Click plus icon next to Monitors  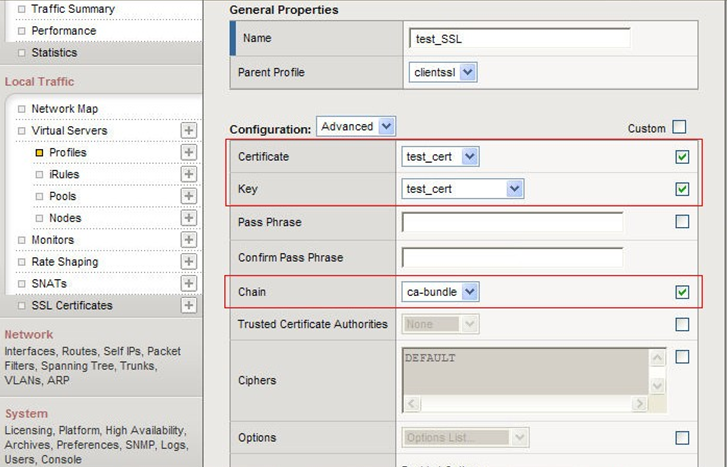(x=188, y=240)
